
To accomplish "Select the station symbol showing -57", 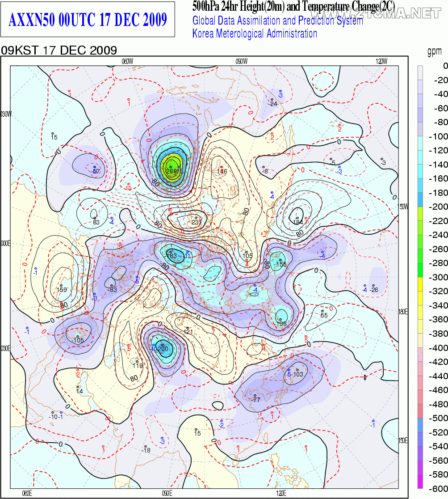I will (x=95, y=168).
